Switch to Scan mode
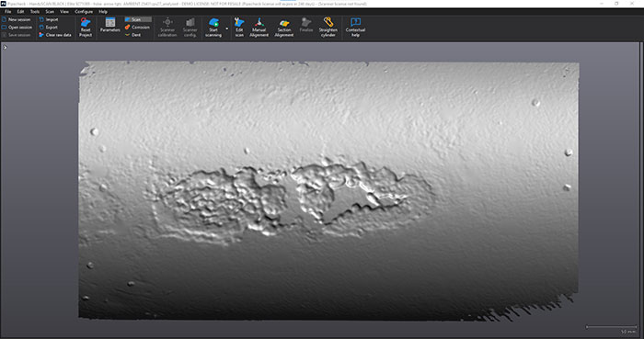The image size is (644, 339). point(138,19)
